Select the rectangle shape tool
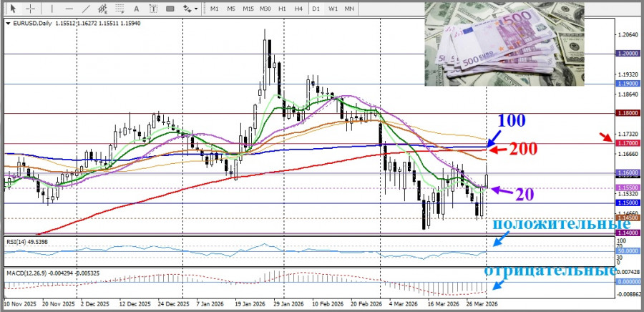Screen dimensions: 644x312 (x=170, y=8)
